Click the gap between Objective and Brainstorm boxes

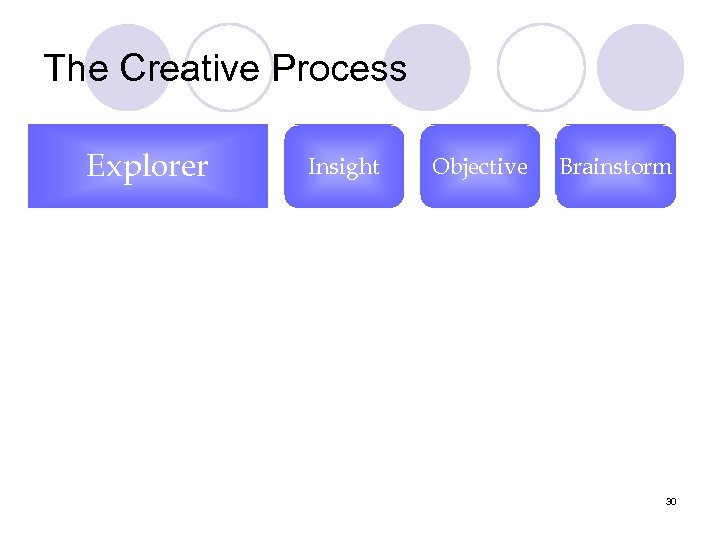(x=547, y=166)
